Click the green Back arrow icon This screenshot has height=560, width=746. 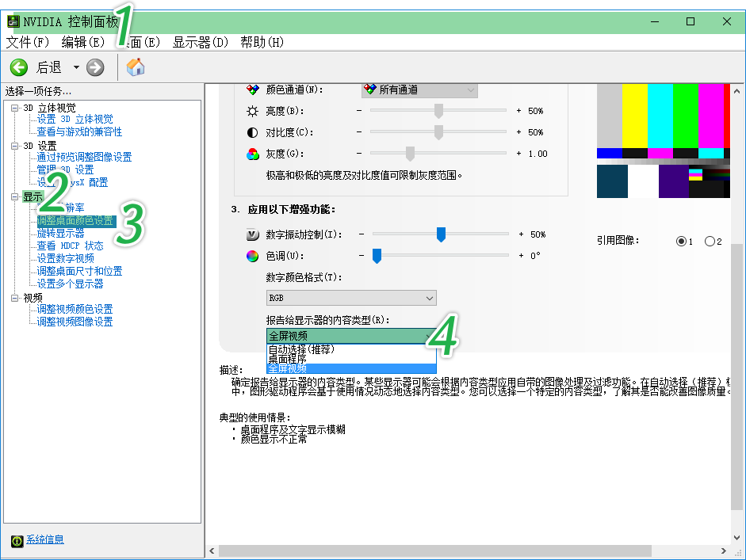pos(18,68)
